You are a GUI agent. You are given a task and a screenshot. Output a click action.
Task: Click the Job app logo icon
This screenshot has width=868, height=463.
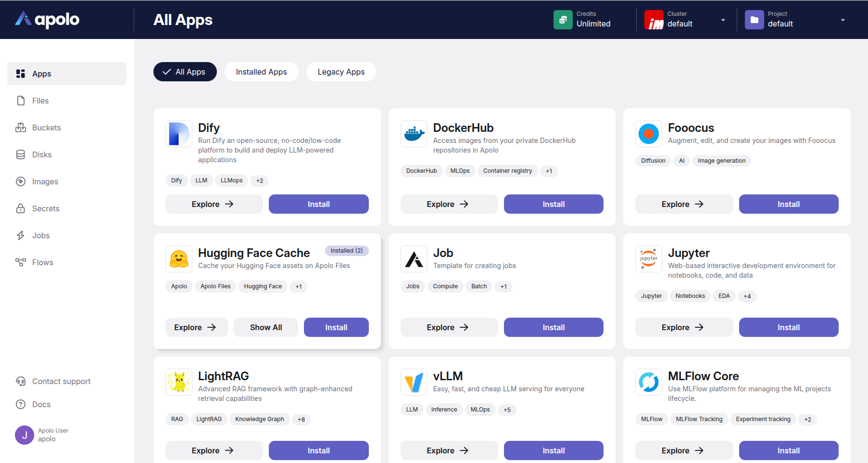[414, 258]
